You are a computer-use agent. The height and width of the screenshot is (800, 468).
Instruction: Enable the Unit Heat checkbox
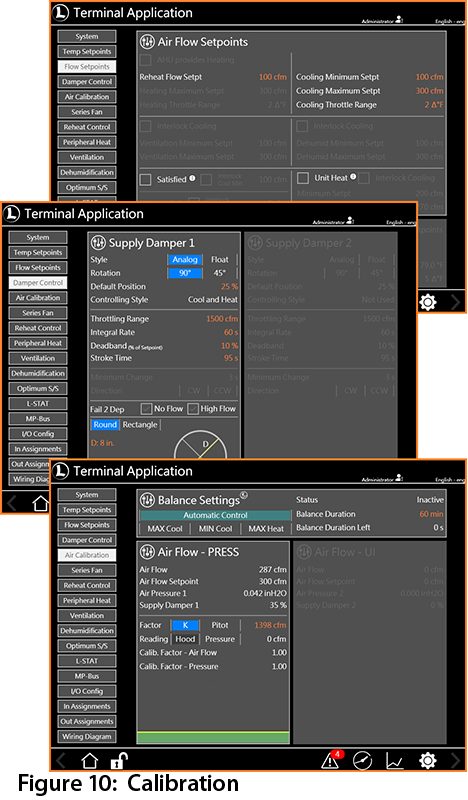pos(303,178)
